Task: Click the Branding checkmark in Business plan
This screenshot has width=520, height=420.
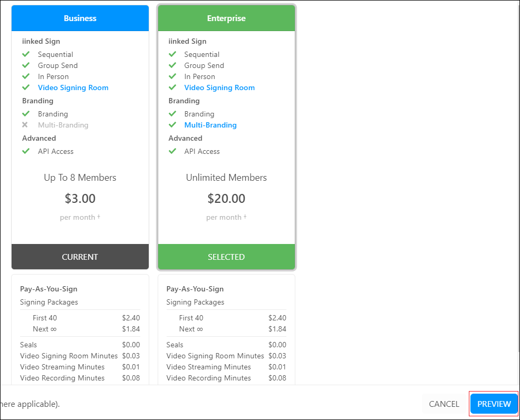Action: pos(26,114)
